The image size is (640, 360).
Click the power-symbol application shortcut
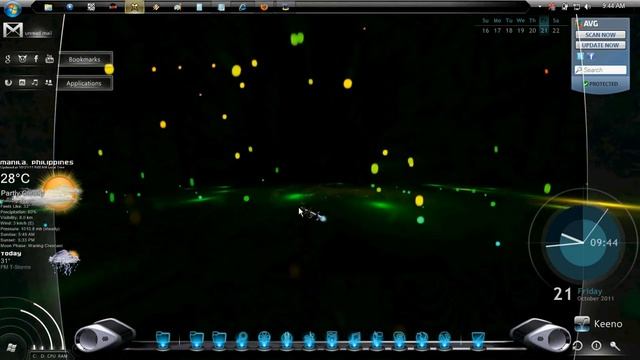click(x=8, y=83)
